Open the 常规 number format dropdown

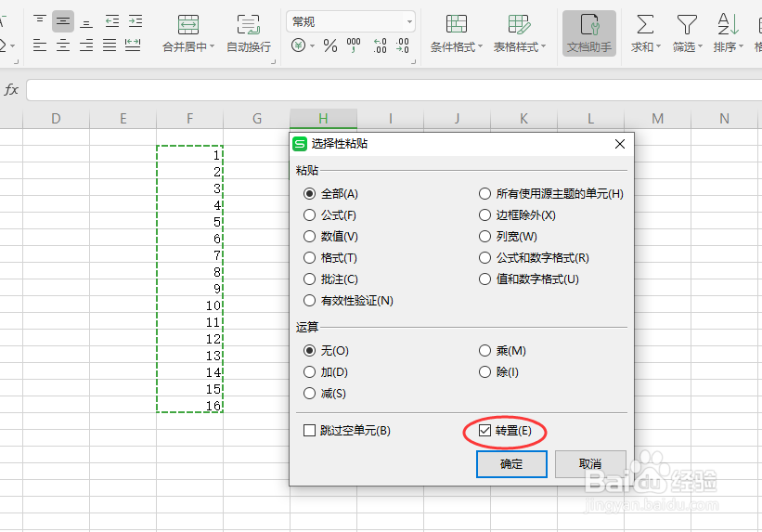pyautogui.click(x=409, y=22)
